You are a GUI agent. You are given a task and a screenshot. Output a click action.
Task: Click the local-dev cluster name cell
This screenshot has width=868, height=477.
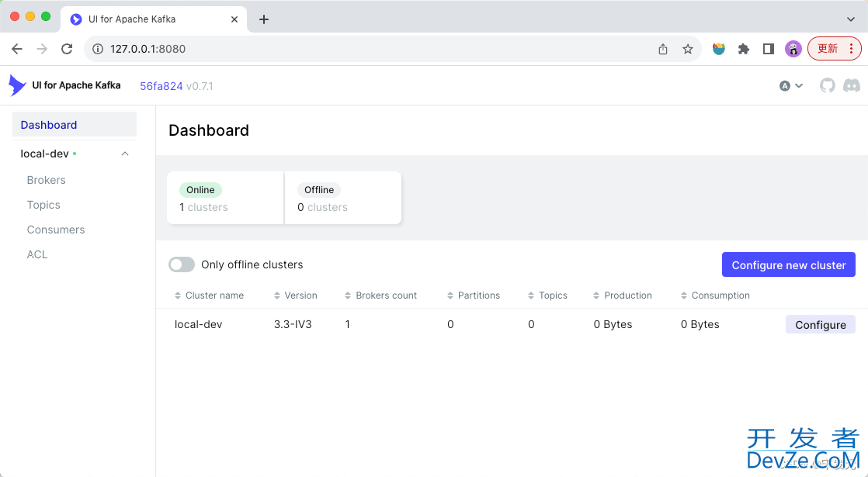click(x=198, y=324)
